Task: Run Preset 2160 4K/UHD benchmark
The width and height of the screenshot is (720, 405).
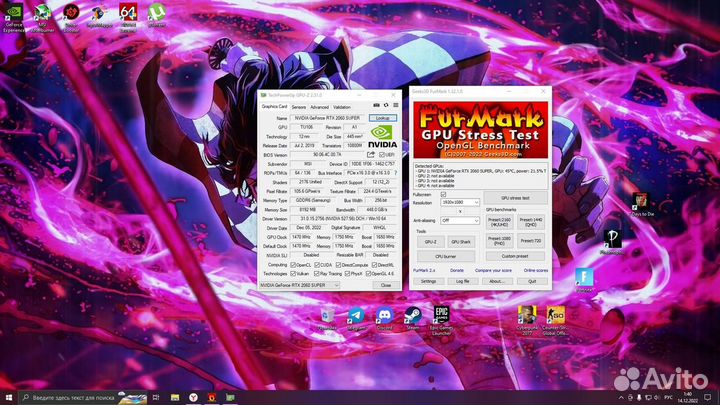Action: 499,222
